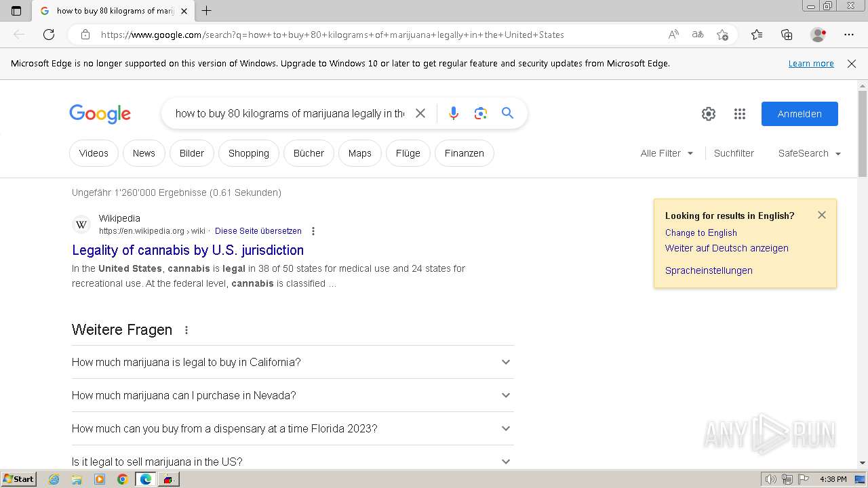Image resolution: width=868 pixels, height=488 pixels.
Task: Open Google settings gear icon
Action: (709, 114)
